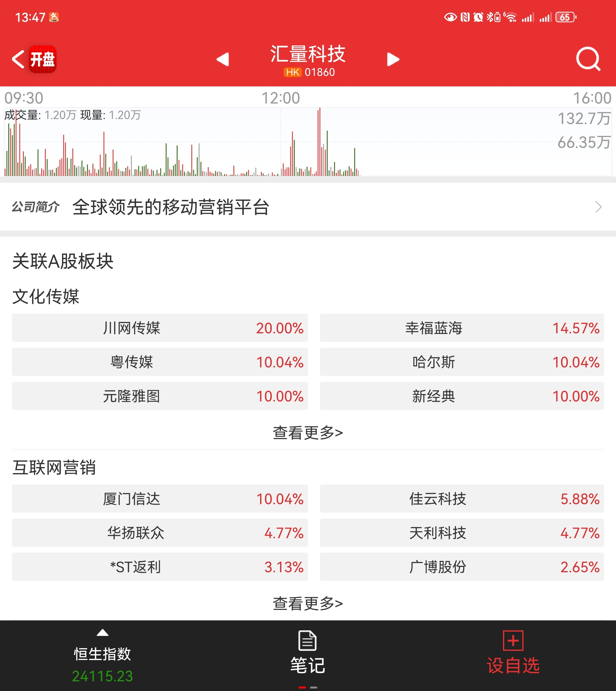Tap the 132.7万 volume scale label
616x691 pixels.
[584, 119]
